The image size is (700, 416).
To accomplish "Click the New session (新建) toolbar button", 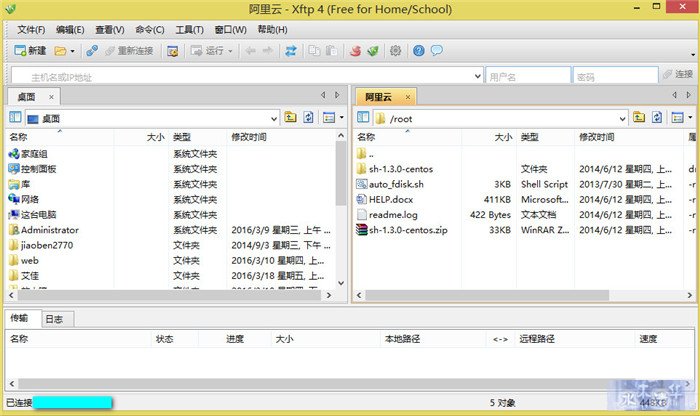I will [x=30, y=51].
